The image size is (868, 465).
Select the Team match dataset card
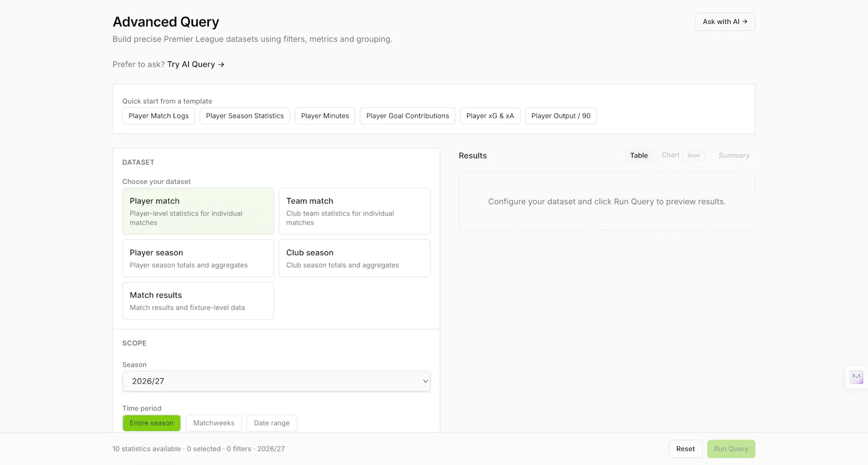click(354, 211)
